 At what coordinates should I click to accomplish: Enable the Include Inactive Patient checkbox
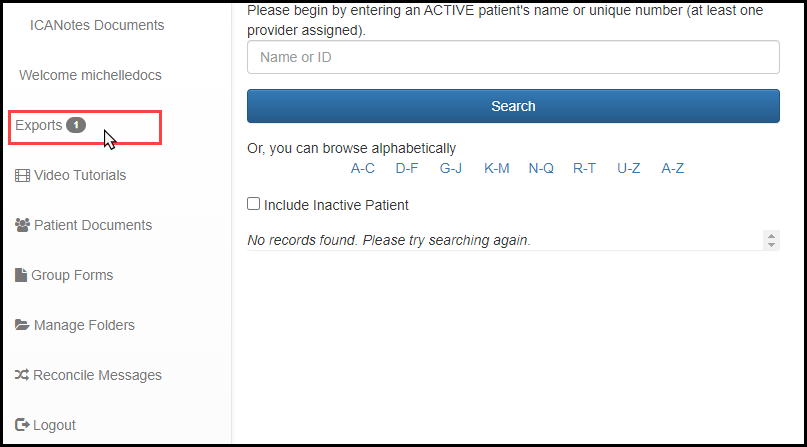(x=254, y=205)
